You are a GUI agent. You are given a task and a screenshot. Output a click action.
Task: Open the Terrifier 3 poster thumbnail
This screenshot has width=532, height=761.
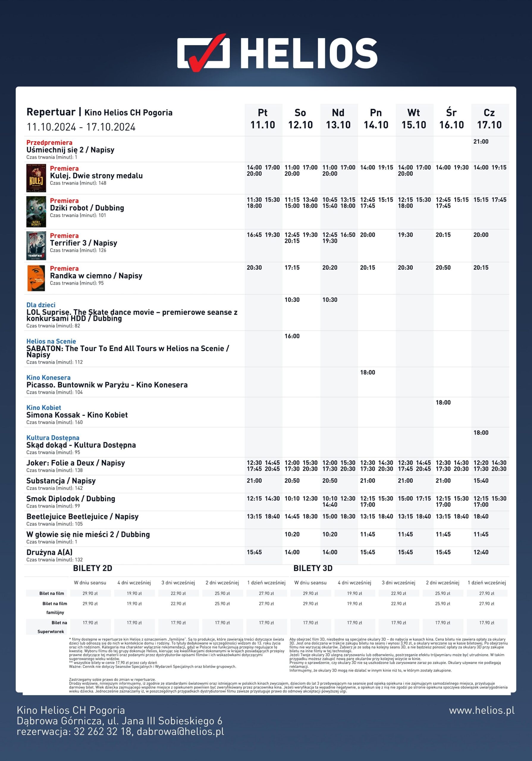click(36, 246)
